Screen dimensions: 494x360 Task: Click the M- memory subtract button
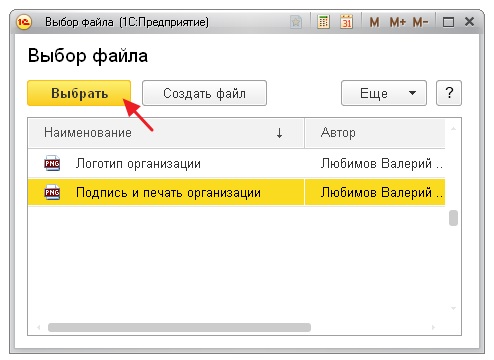pyautogui.click(x=420, y=22)
